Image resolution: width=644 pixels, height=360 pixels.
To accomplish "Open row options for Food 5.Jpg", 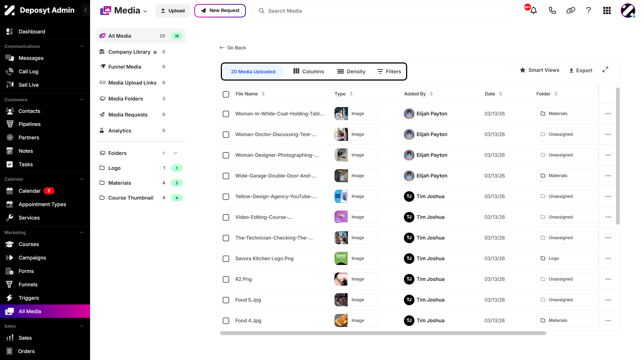I will (608, 300).
